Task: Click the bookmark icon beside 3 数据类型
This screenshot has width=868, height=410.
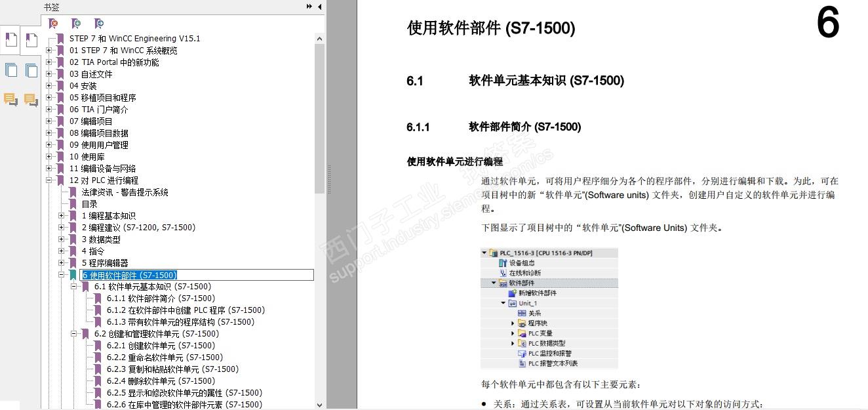Action: 73,239
